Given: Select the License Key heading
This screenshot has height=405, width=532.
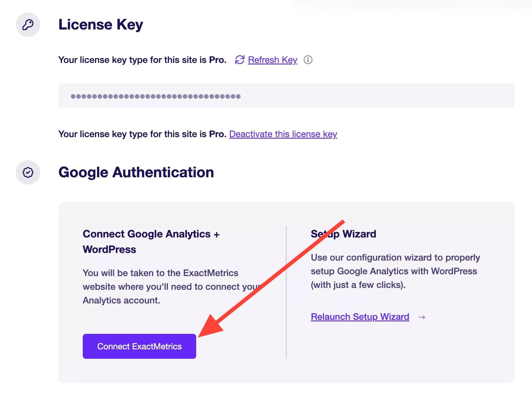Looking at the screenshot, I should 101,25.
